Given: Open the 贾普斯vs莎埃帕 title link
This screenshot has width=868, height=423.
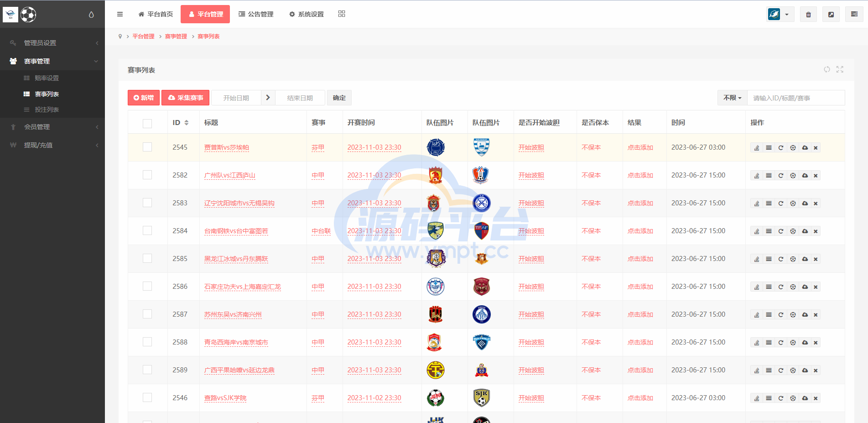Looking at the screenshot, I should (227, 147).
